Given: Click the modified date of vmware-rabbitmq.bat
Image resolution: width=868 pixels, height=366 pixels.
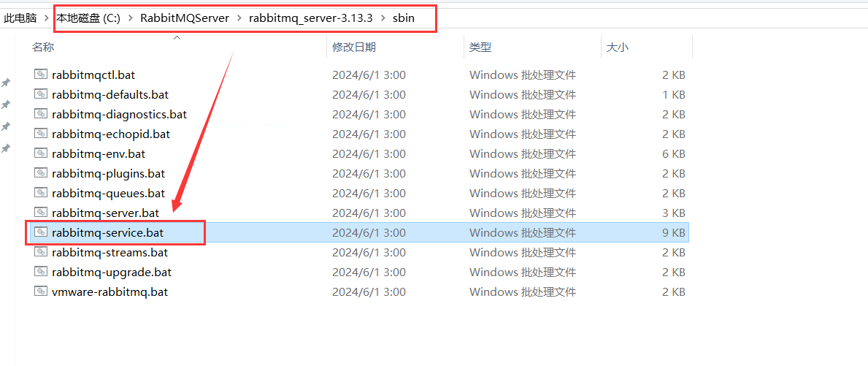Looking at the screenshot, I should point(369,292).
